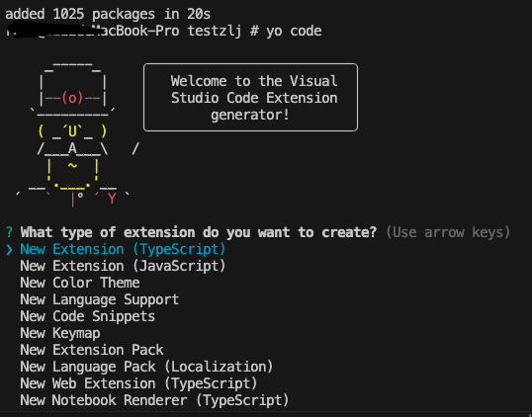This screenshot has width=532, height=417.
Task: Click the Welcome message box
Action: (x=250, y=97)
